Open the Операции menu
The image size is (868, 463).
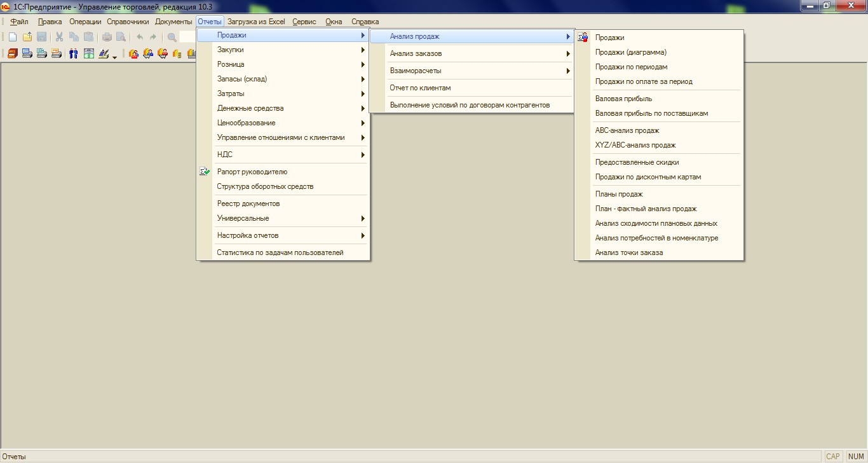coord(86,22)
